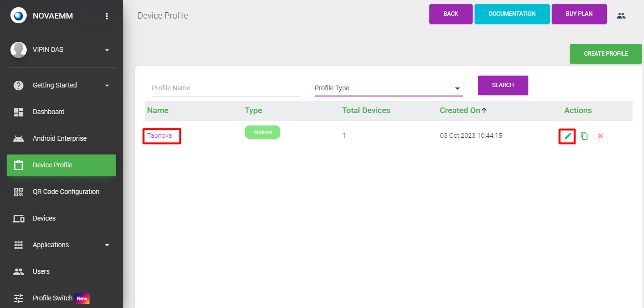This screenshot has width=644, height=308.
Task: Open the Devices page
Action: pos(44,219)
